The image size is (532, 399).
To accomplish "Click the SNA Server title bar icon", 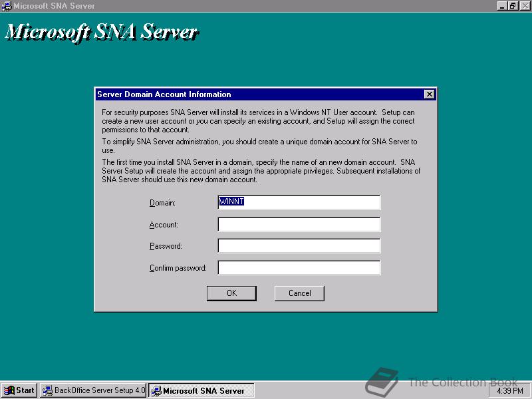I will tap(6, 6).
